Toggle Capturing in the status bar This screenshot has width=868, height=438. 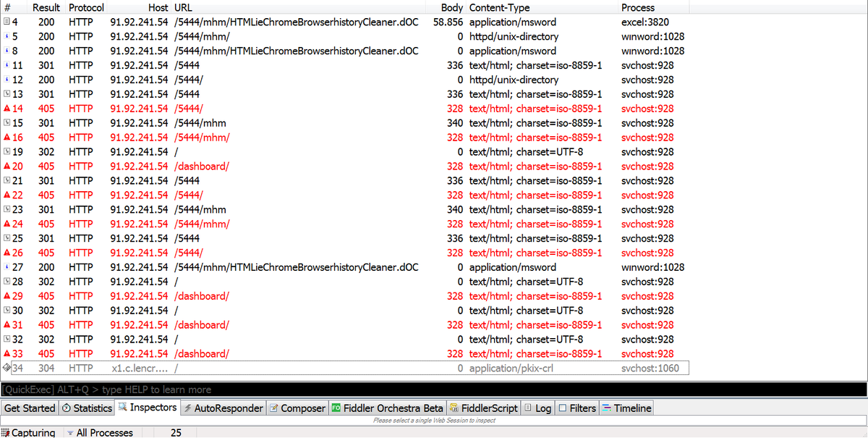click(x=30, y=432)
